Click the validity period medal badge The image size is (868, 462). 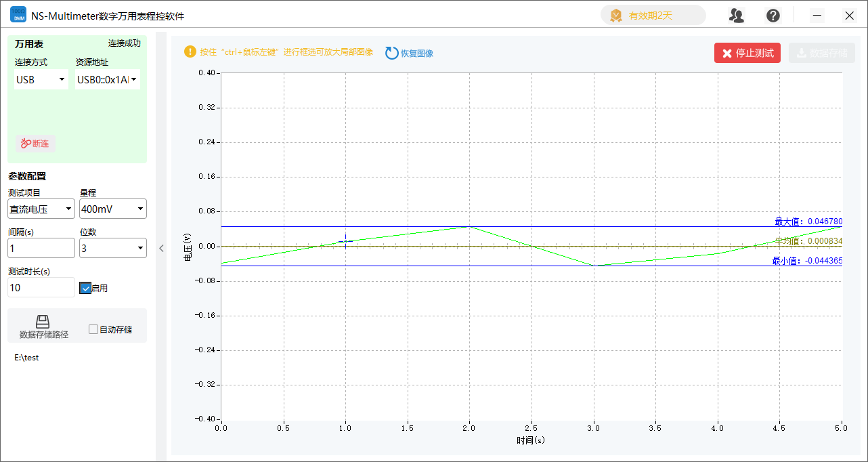click(x=615, y=16)
